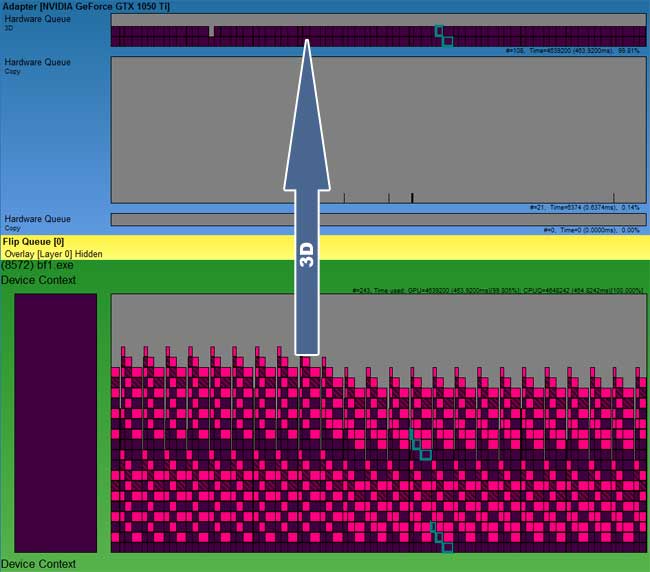Select the first Hardware Queue Copy label
The height and width of the screenshot is (572, 650).
pos(37,63)
